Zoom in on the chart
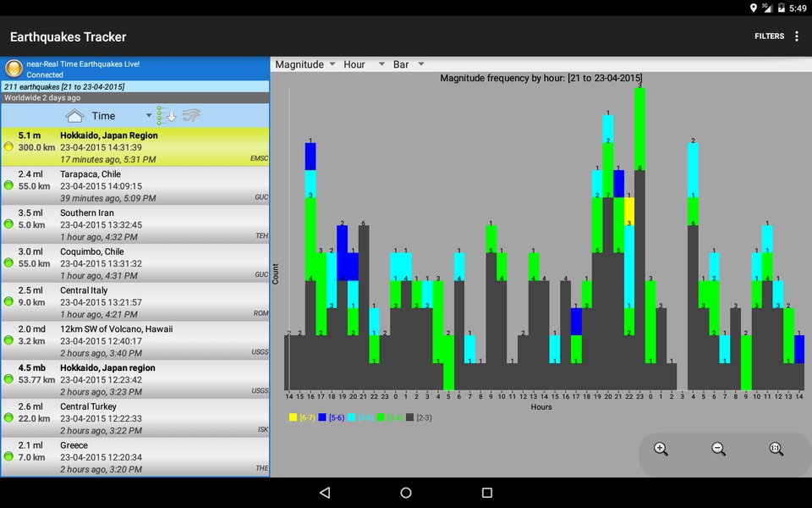 [661, 449]
